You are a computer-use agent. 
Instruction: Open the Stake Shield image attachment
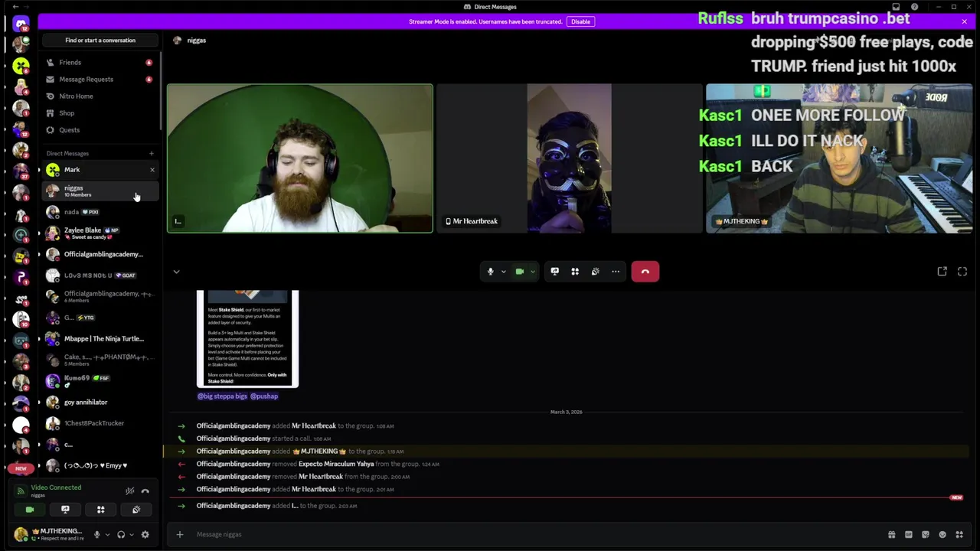click(247, 339)
